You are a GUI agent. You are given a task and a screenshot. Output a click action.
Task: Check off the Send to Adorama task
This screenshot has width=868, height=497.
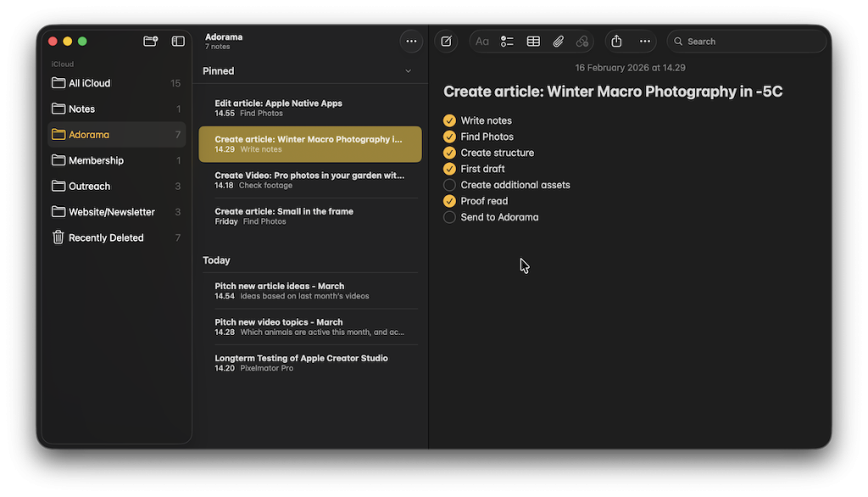(448, 216)
